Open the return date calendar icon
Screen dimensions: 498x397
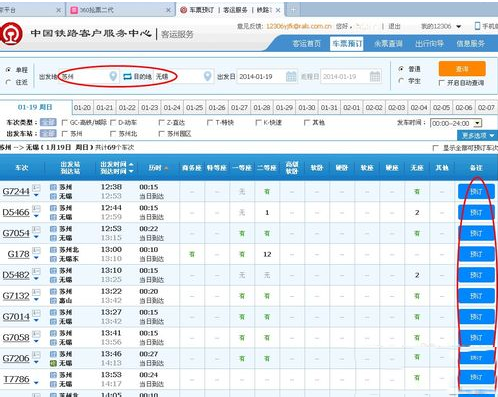tap(375, 76)
